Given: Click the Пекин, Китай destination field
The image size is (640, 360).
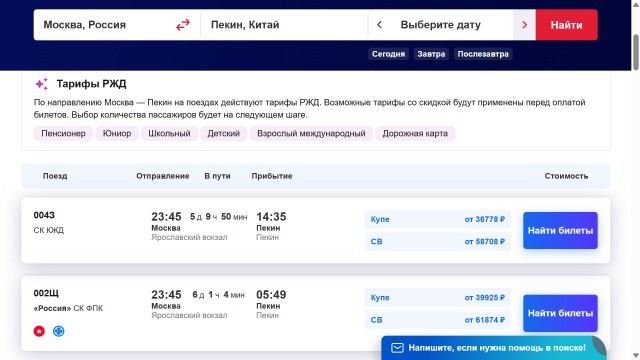Looking at the screenshot, I should click(284, 25).
